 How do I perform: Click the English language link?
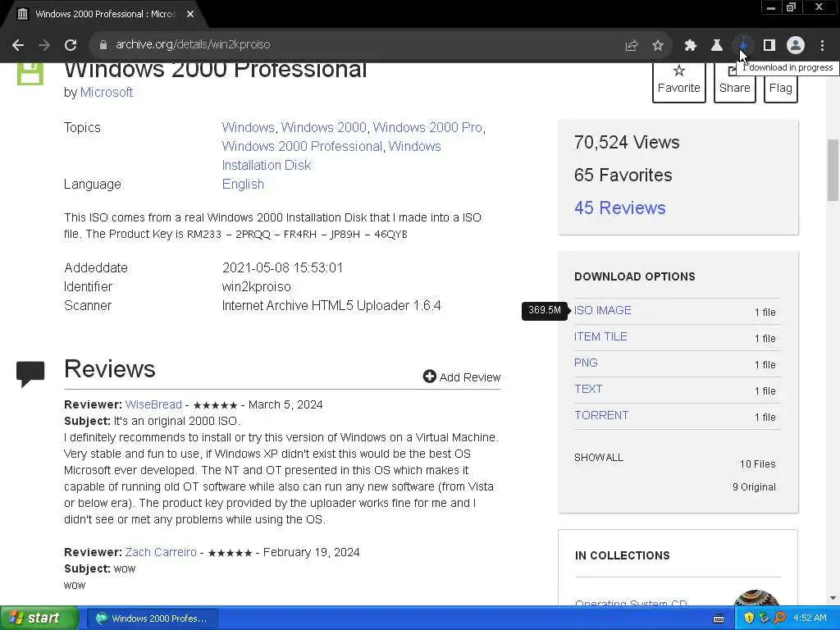[x=243, y=185]
